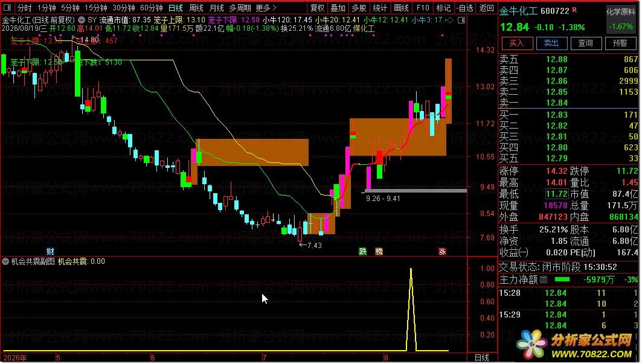Click the panel layout icon at top-left

(7, 7)
